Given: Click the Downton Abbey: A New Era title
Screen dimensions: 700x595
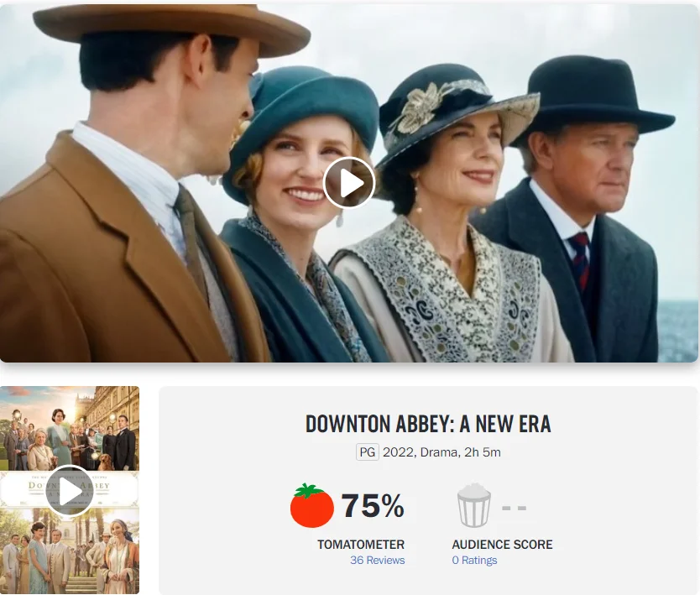Looking at the screenshot, I should pos(428,424).
